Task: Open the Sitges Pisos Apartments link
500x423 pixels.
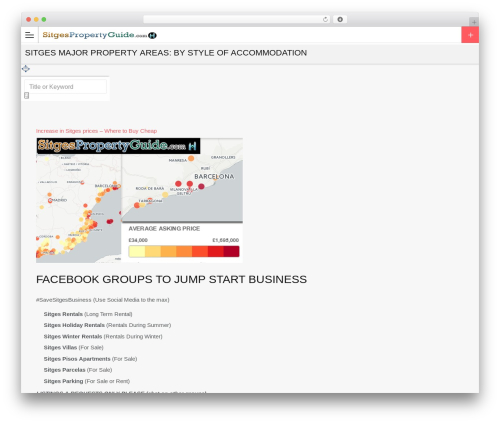Action: pos(77,359)
